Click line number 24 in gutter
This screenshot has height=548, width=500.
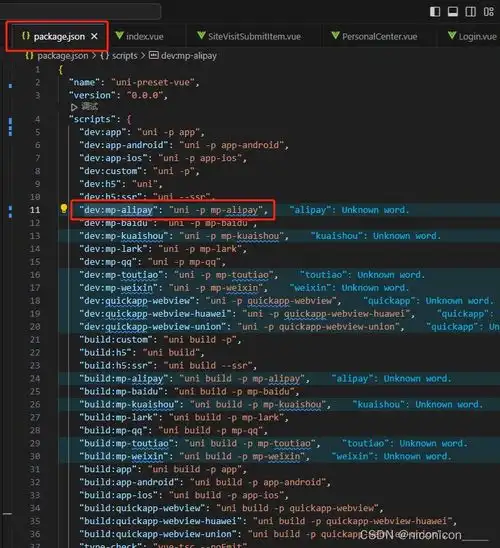(x=35, y=378)
